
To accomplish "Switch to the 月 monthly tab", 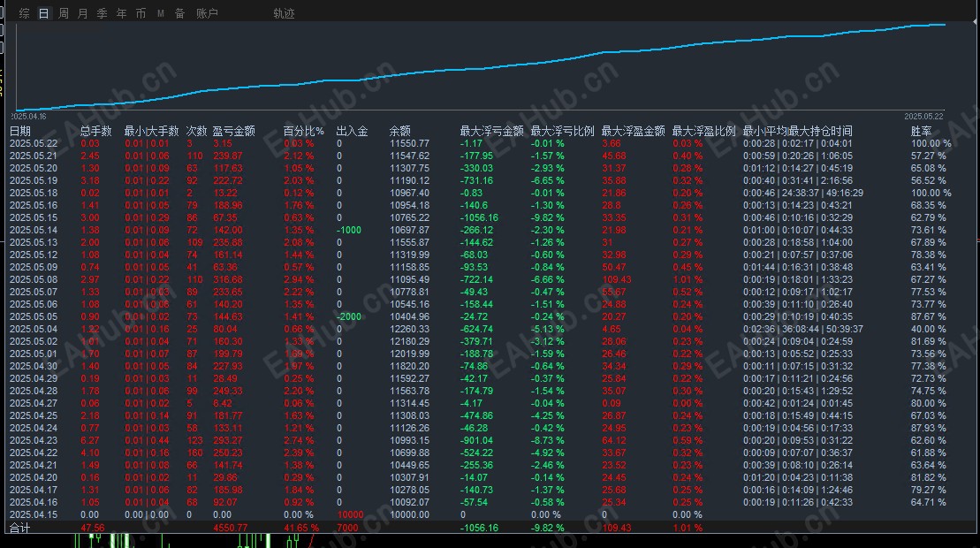I will click(x=82, y=13).
